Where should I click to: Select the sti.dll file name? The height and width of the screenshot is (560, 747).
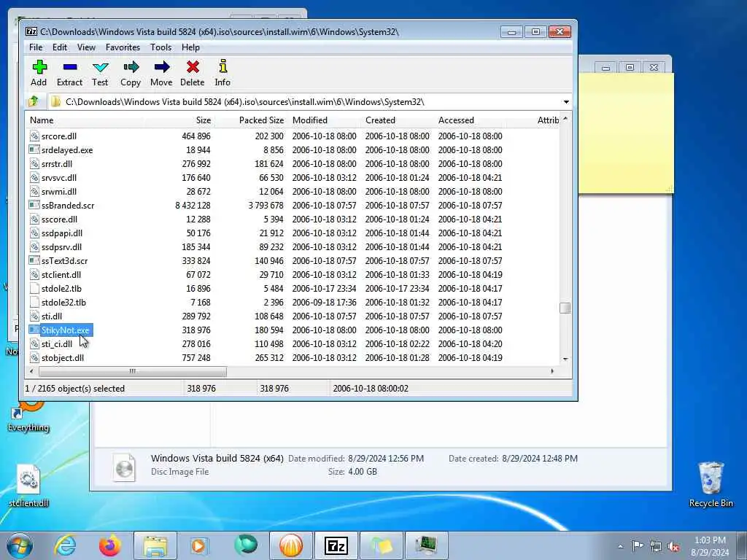(x=52, y=316)
